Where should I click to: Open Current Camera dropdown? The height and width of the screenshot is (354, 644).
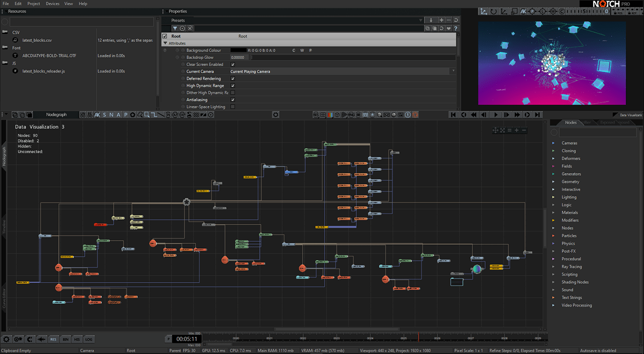453,71
